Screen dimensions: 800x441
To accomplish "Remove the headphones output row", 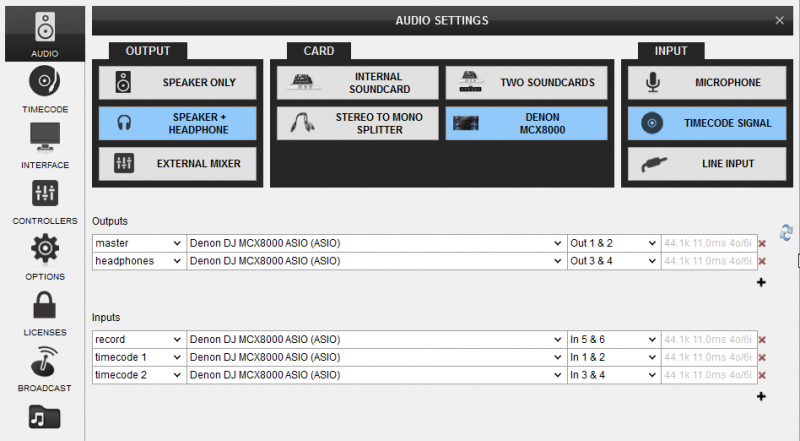I will coord(762,261).
